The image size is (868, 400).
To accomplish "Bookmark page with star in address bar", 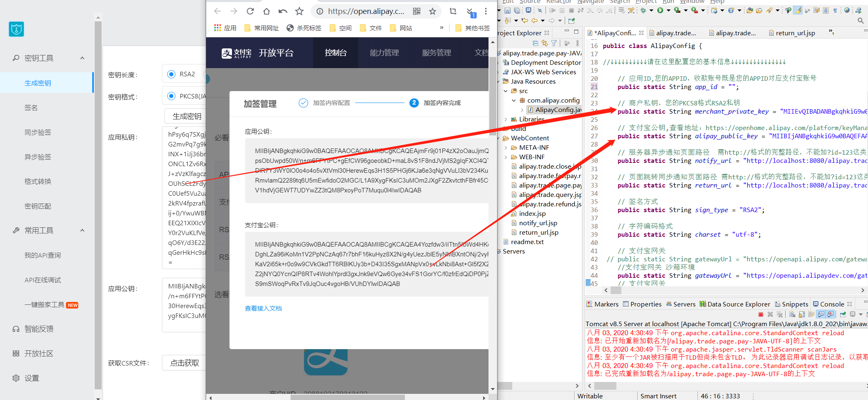I will tap(432, 11).
